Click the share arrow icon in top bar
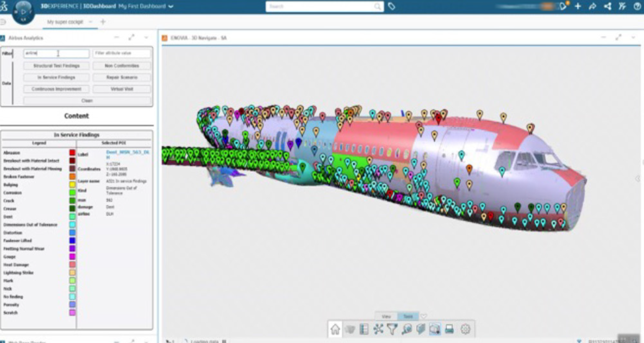Screen dimensions: 644x343 (592, 6)
